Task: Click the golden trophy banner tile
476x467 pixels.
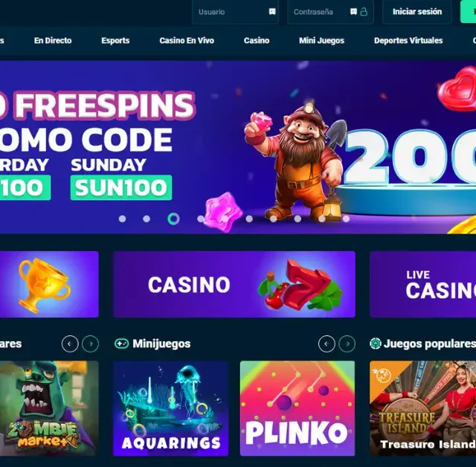Action: (49, 284)
